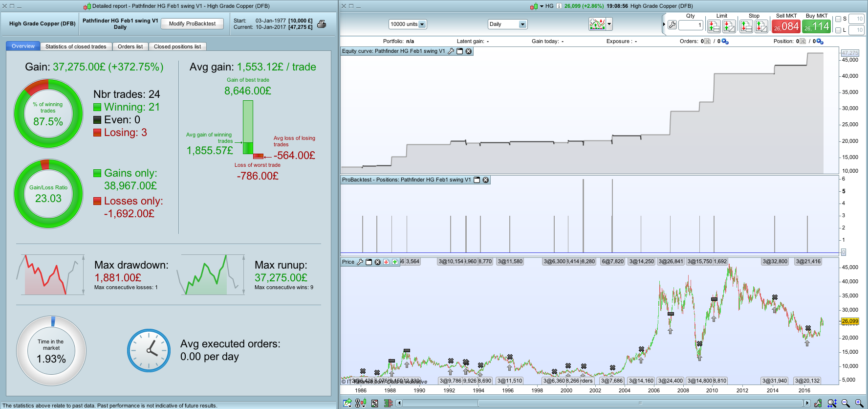
Task: Click the Gain of best trade 8,646.00£
Action: tap(248, 91)
